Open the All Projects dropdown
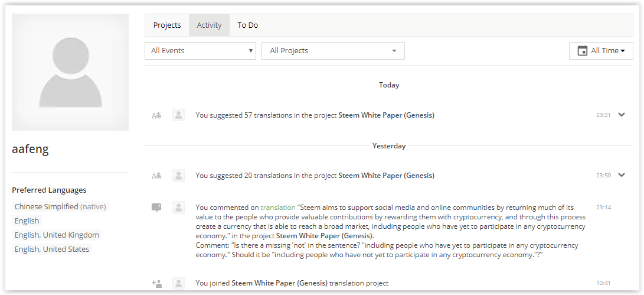This screenshot has height=295, width=644. (333, 51)
